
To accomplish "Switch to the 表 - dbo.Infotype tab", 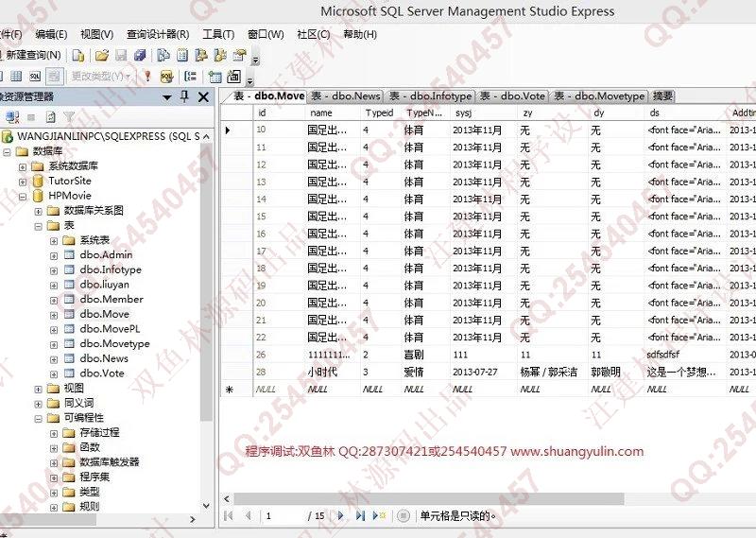I will pyautogui.click(x=430, y=96).
